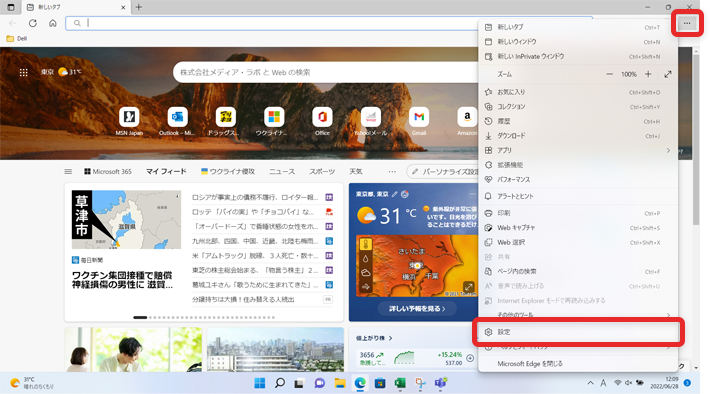Add stock 3656 to watchlist
Image resolution: width=710 pixels, height=394 pixels.
click(470, 358)
